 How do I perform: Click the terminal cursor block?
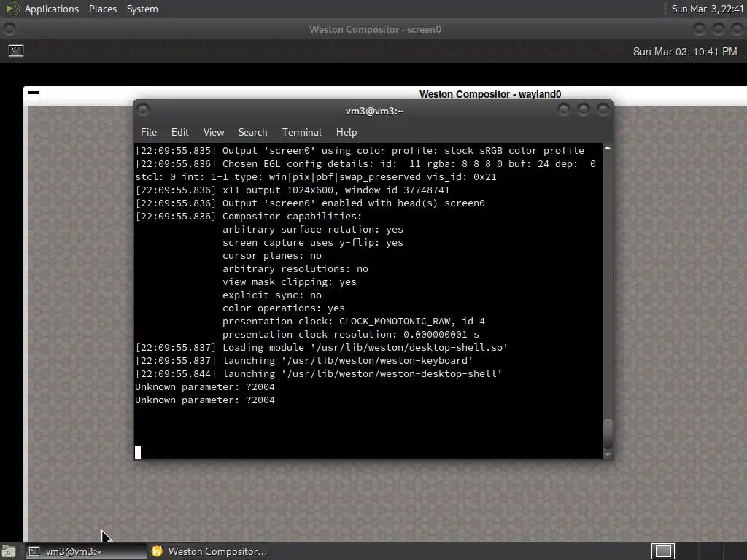pyautogui.click(x=138, y=452)
